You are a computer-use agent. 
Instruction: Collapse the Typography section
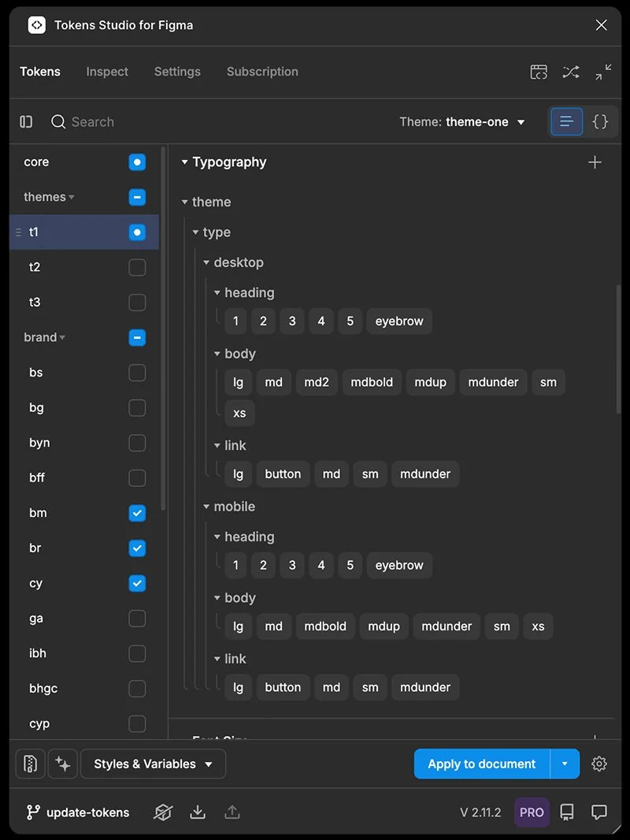[x=184, y=162]
